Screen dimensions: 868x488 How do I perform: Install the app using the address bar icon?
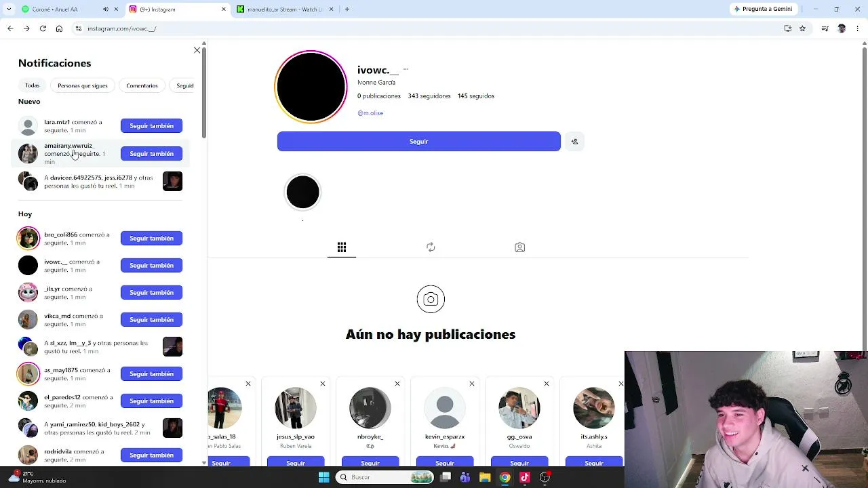click(787, 28)
